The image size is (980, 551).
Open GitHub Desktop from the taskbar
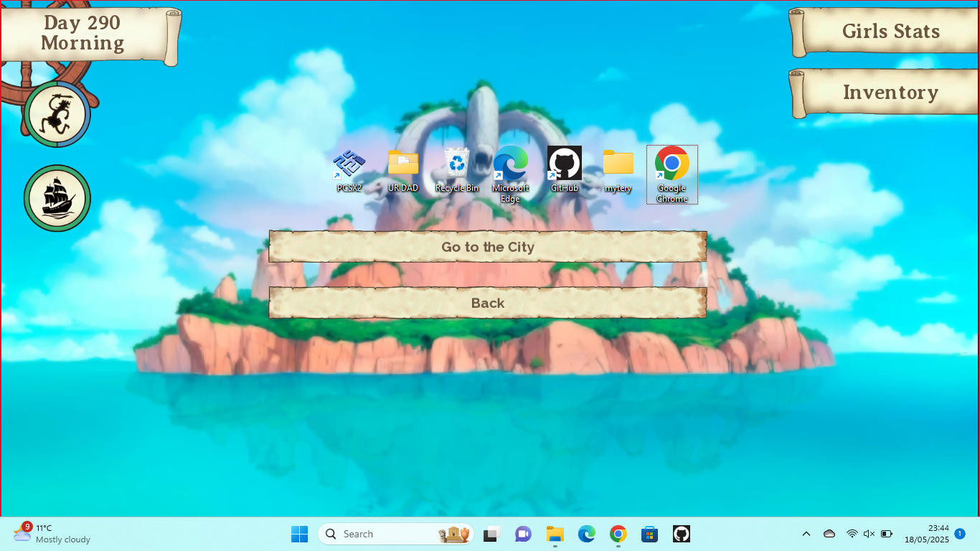click(x=682, y=534)
